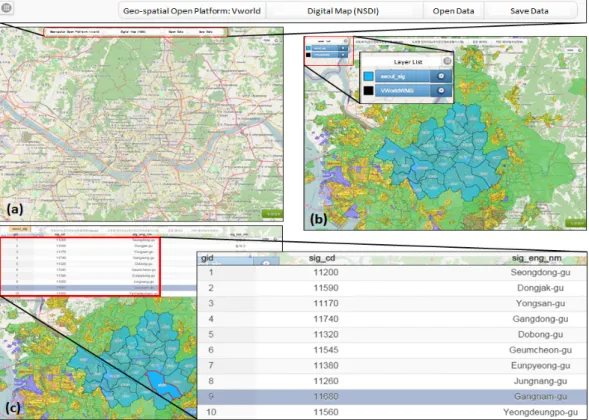Click sig_cd value 11260

tap(326, 381)
